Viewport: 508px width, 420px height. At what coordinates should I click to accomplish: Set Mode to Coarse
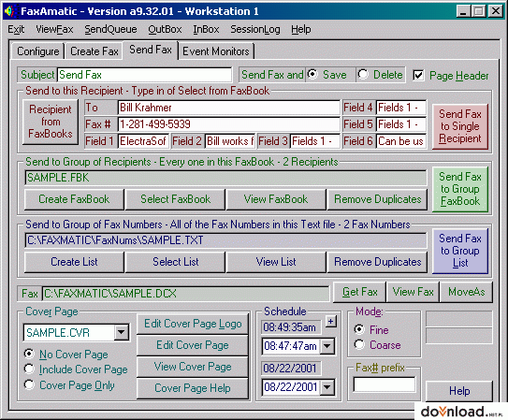tap(359, 344)
